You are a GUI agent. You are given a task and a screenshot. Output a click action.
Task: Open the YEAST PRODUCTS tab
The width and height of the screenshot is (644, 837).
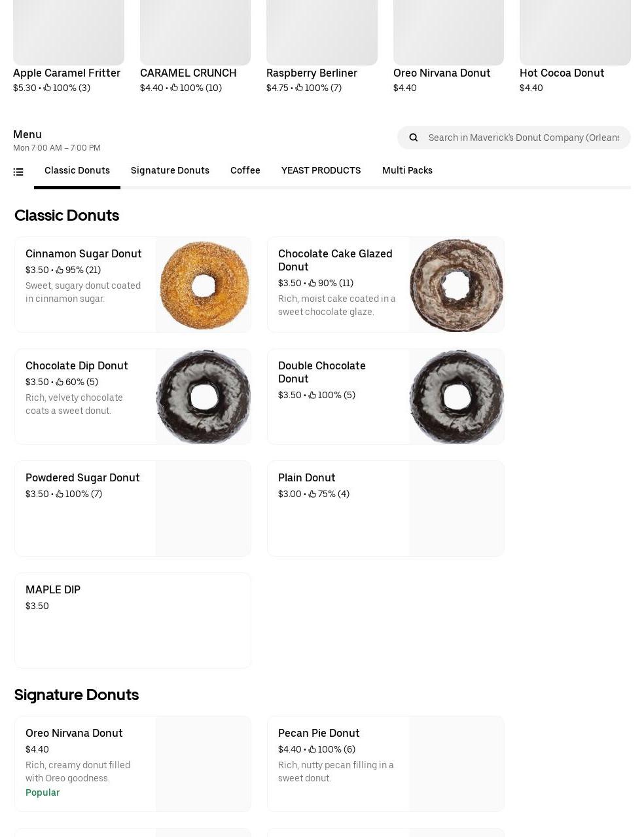click(321, 170)
